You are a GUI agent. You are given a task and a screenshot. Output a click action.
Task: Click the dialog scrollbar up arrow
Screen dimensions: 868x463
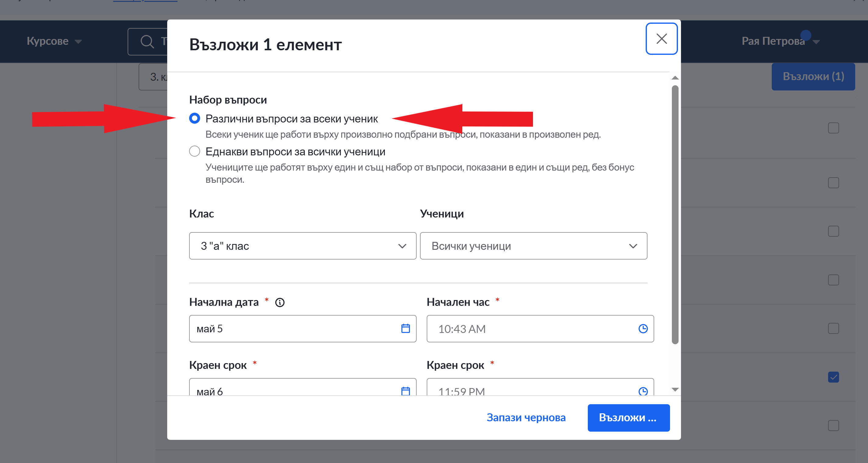click(x=675, y=77)
